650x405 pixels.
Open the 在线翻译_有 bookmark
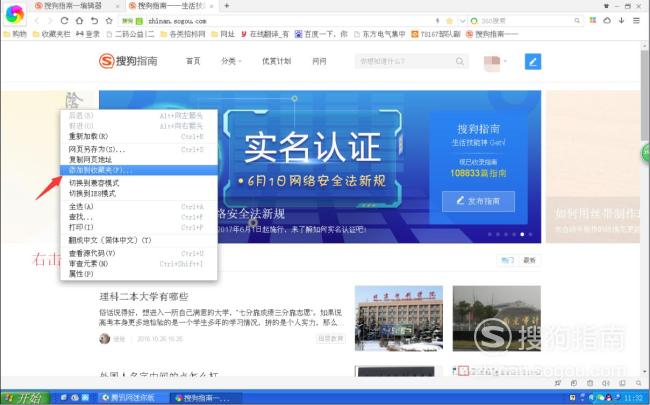click(x=264, y=34)
